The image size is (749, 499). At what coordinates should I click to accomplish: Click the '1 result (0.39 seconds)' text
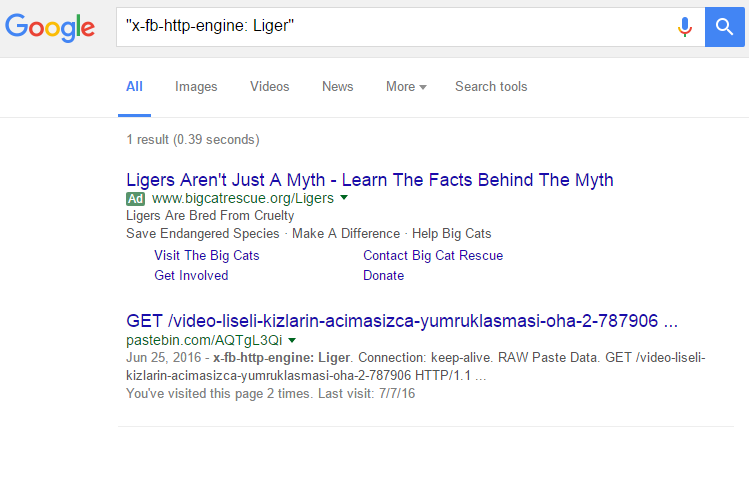pos(193,139)
